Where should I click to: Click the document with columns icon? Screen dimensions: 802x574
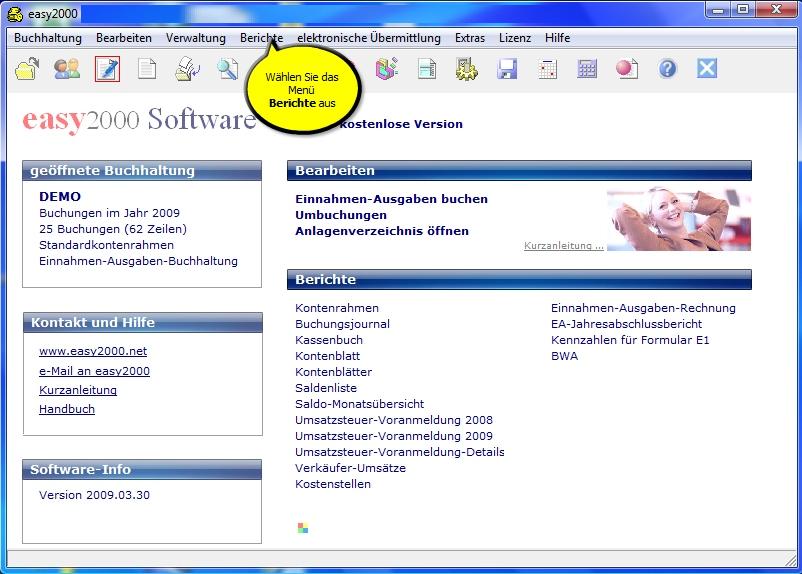[427, 69]
